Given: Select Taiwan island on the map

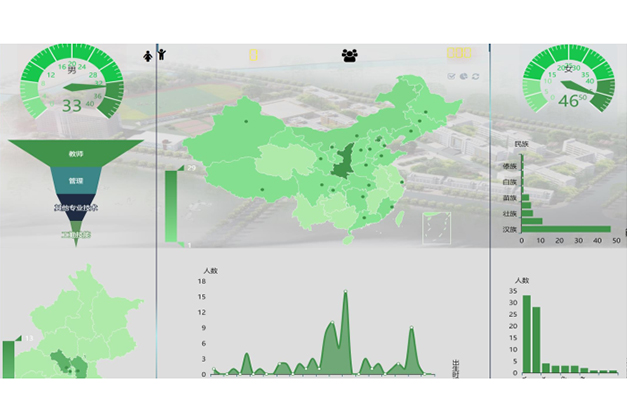Looking at the screenshot, I should [399, 218].
